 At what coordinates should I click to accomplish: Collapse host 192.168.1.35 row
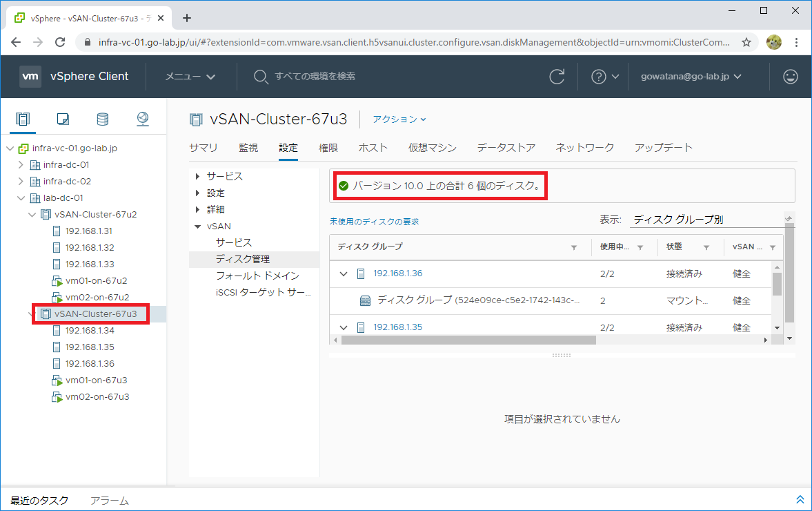tap(344, 327)
